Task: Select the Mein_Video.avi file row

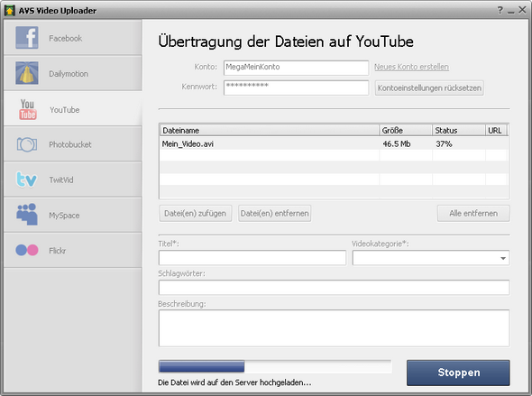Action: pyautogui.click(x=334, y=143)
